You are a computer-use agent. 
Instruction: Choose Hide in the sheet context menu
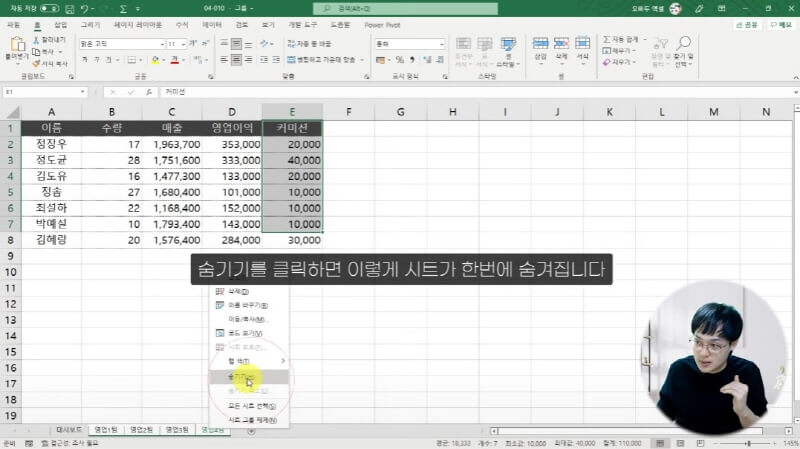[249, 377]
